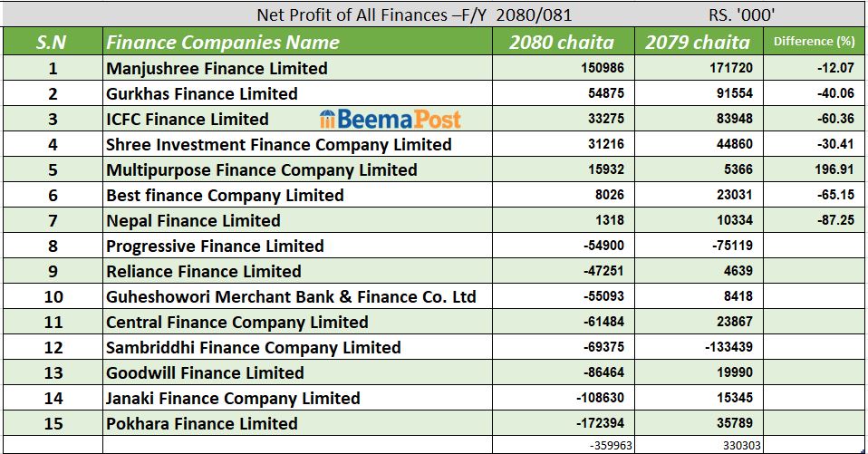Click the 330303 total cell
The width and height of the screenshot is (868, 454).
tap(742, 445)
